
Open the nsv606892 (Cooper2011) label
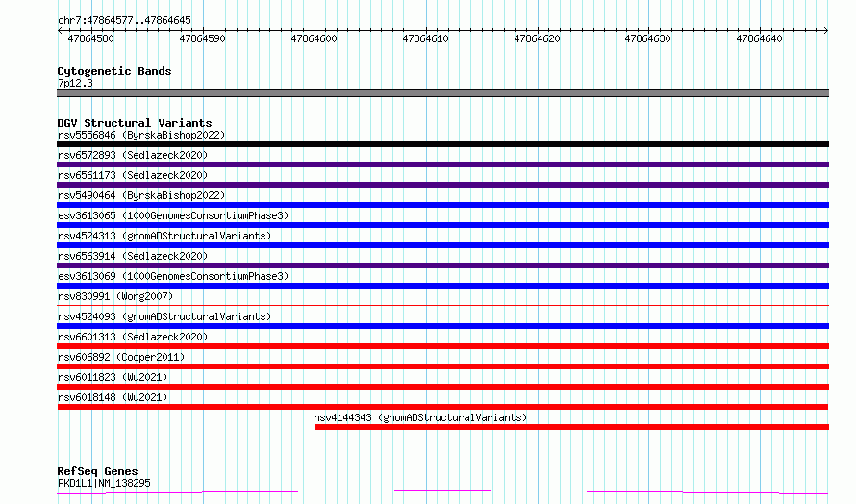[121, 357]
